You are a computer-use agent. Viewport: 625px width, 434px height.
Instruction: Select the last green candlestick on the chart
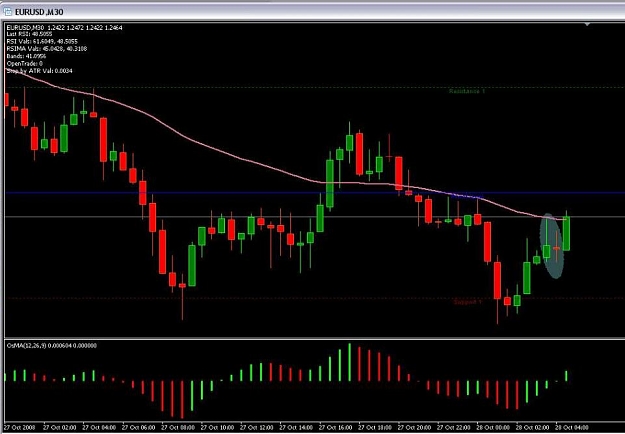pyautogui.click(x=566, y=233)
